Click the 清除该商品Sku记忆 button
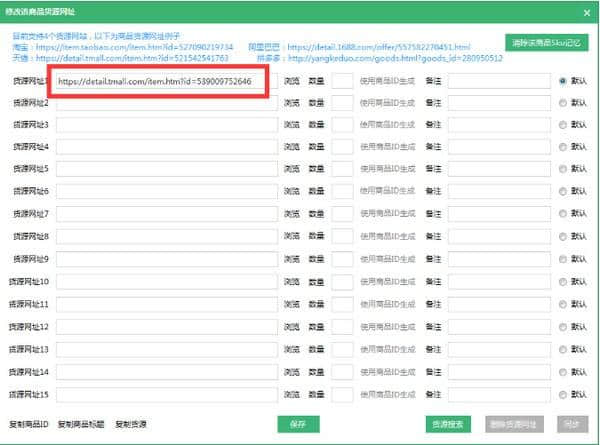Image resolution: width=600 pixels, height=445 pixels. tap(547, 42)
